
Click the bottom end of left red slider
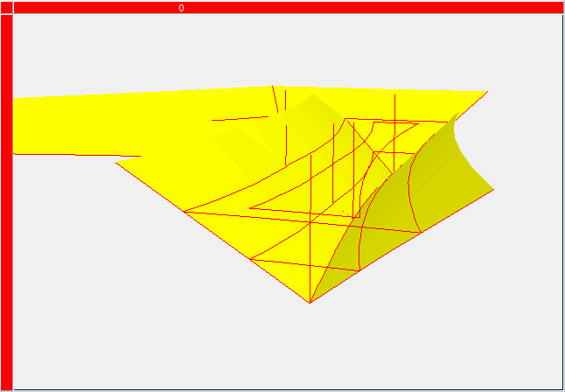pyautogui.click(x=7, y=383)
